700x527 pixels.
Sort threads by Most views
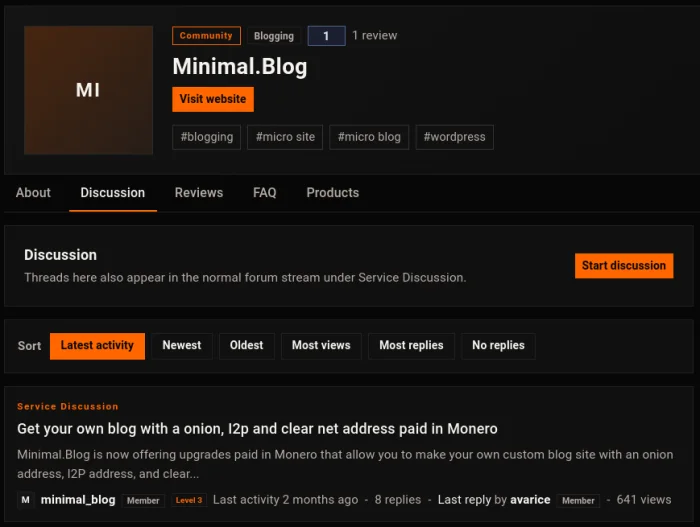tap(321, 346)
